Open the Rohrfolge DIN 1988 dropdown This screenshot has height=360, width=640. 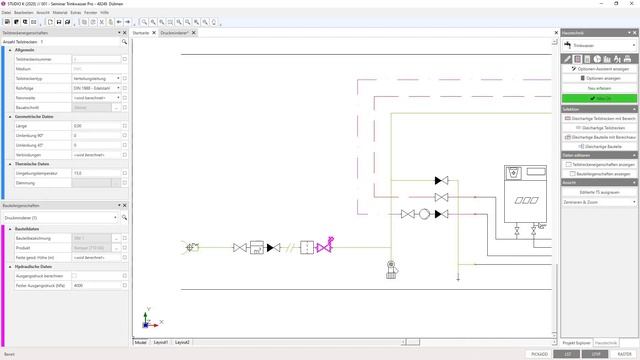(x=118, y=88)
